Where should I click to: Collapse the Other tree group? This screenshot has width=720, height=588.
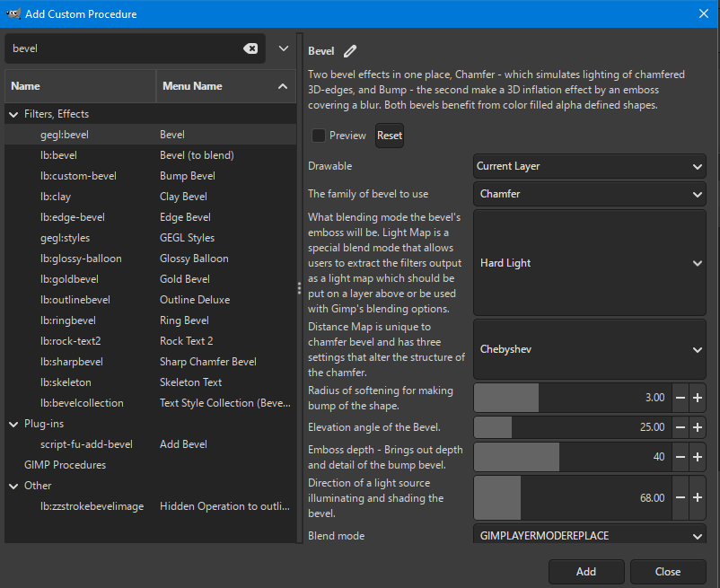tap(13, 486)
